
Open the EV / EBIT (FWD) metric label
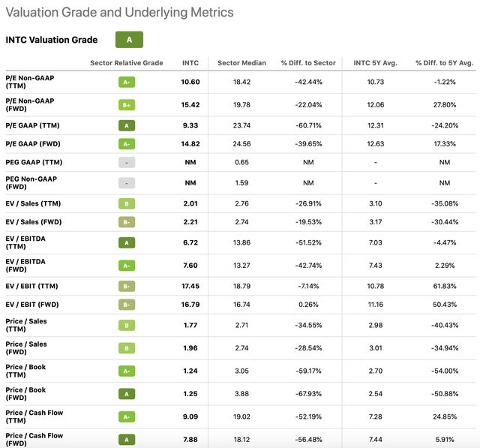(x=32, y=305)
